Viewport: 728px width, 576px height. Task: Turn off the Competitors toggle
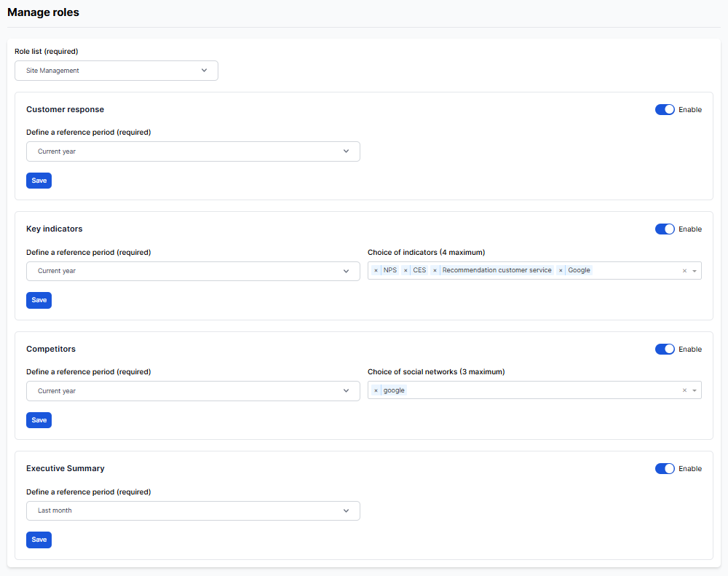(x=665, y=350)
